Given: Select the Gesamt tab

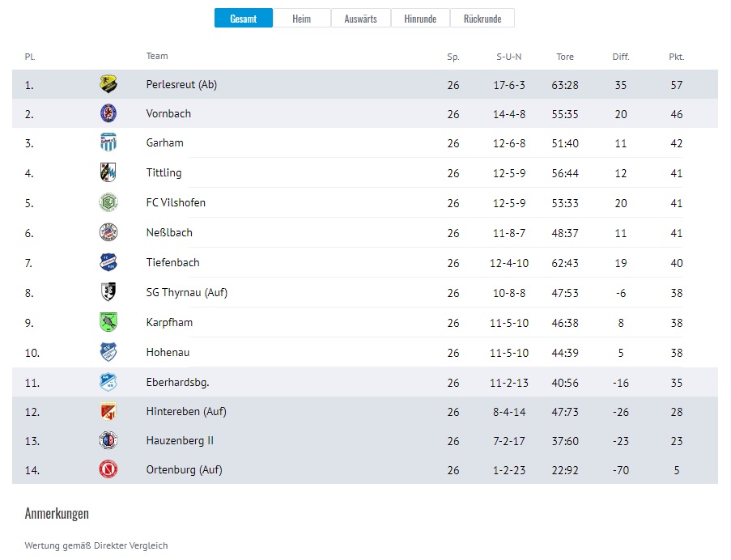Looking at the screenshot, I should pyautogui.click(x=244, y=19).
